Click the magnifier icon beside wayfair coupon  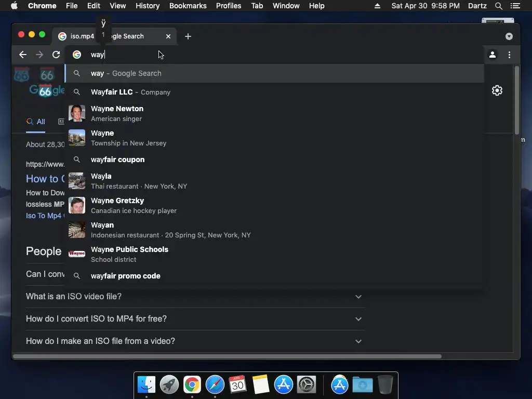(x=77, y=159)
